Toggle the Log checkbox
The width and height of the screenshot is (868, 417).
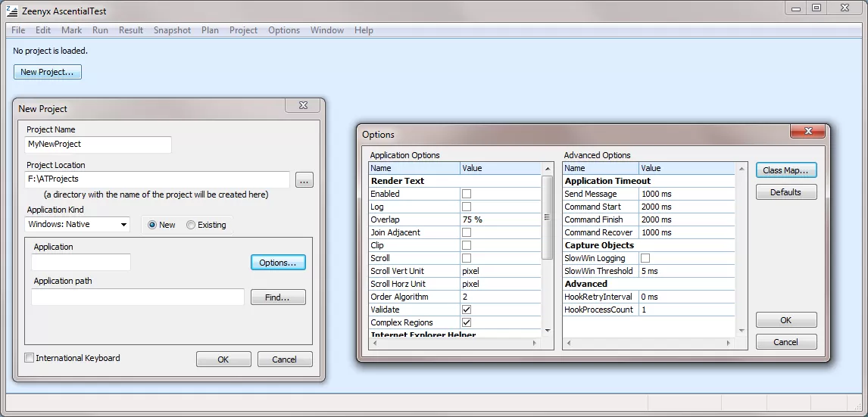click(467, 207)
